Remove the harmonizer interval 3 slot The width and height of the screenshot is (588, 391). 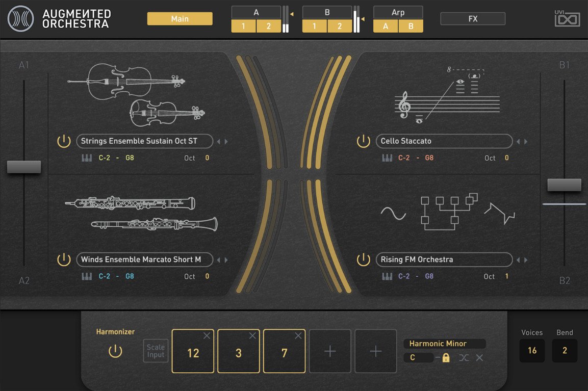pyautogui.click(x=252, y=336)
